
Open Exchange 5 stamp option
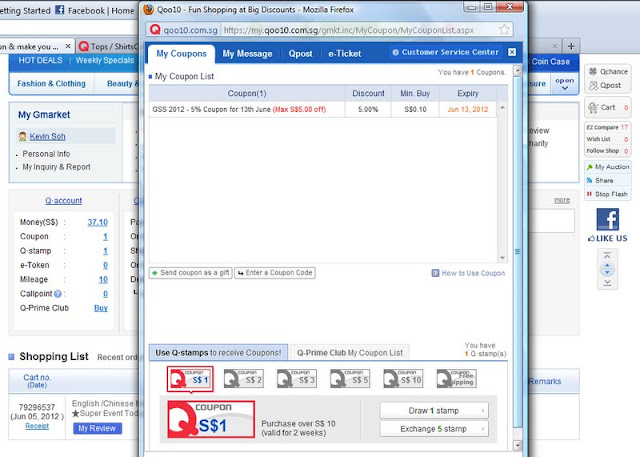[x=434, y=429]
